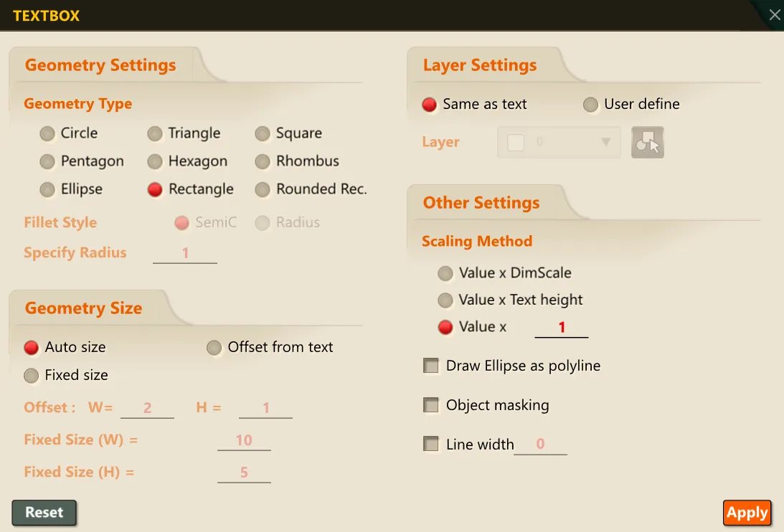Choose Fixed size radio button
The image size is (784, 532).
click(x=31, y=376)
